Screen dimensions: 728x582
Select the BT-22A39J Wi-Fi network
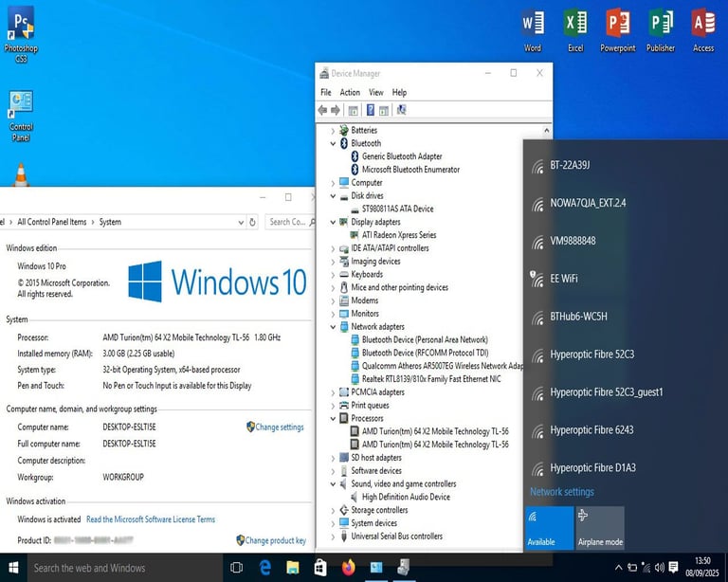[626, 165]
